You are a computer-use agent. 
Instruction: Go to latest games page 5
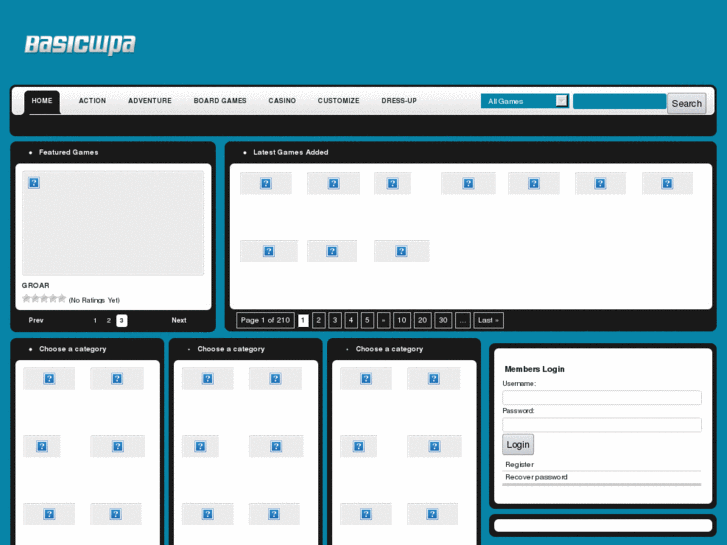(x=367, y=320)
